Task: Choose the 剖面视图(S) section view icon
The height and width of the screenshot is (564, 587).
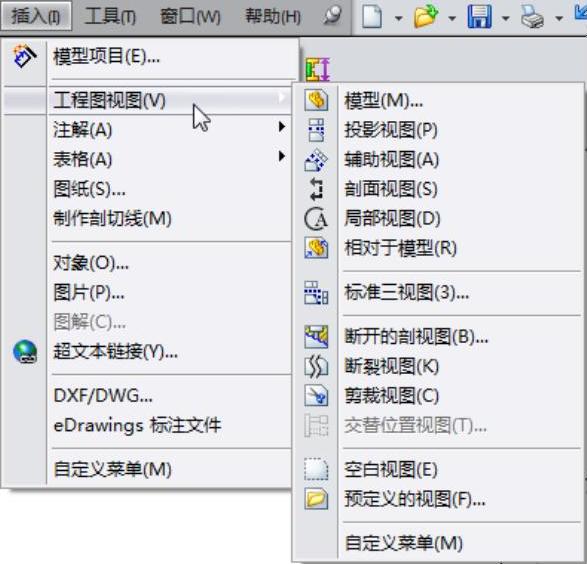Action: 316,189
